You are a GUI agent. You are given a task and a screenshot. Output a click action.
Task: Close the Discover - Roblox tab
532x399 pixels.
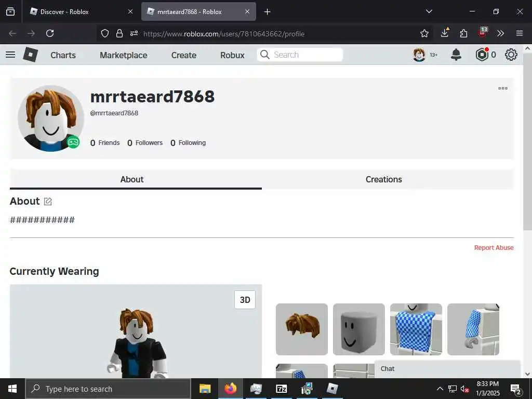[x=130, y=11]
